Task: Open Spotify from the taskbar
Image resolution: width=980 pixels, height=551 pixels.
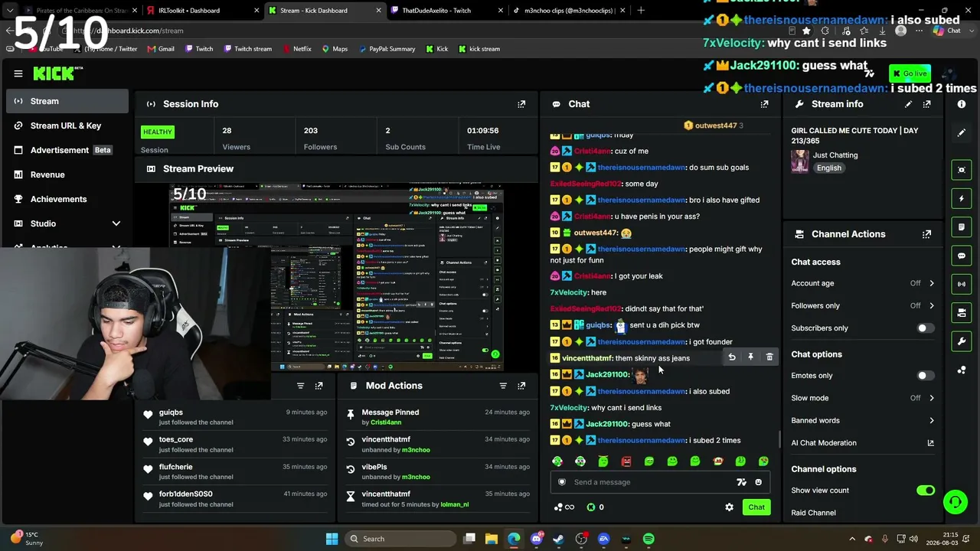Action: [648, 539]
